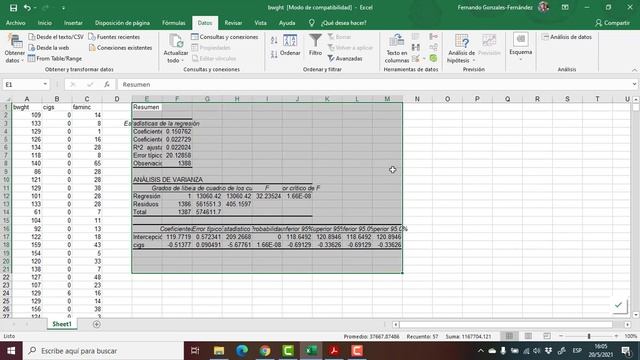Image resolution: width=640 pixels, height=360 pixels.
Task: Switch to Page Break Preview
Action: click(x=547, y=336)
